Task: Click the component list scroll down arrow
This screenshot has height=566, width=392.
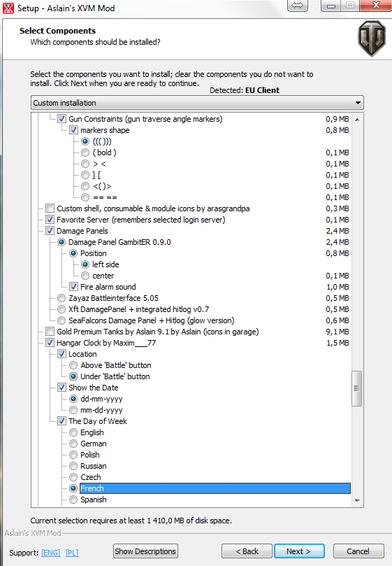Action: (x=357, y=501)
